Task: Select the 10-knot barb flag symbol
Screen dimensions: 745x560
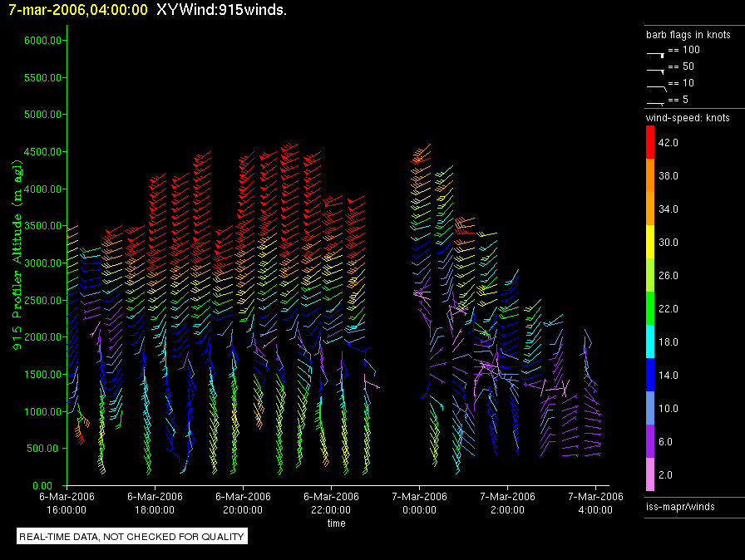Action: click(x=656, y=86)
